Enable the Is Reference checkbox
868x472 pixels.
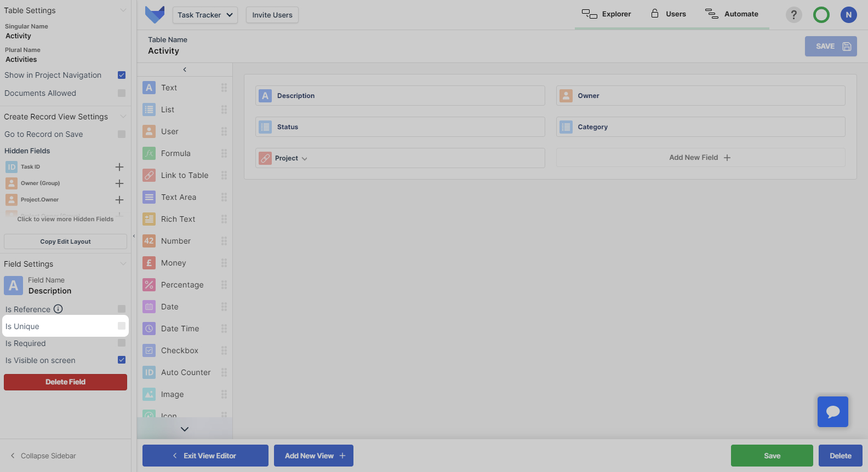click(x=122, y=309)
